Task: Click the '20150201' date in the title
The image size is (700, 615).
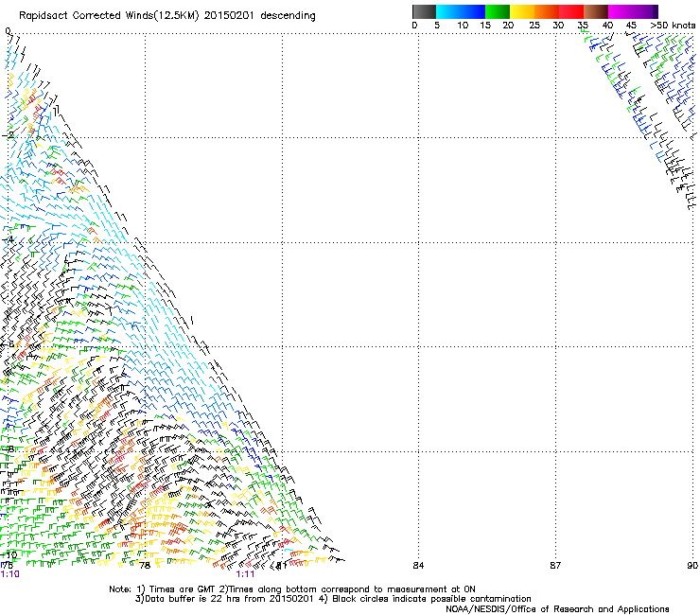Action: [229, 16]
